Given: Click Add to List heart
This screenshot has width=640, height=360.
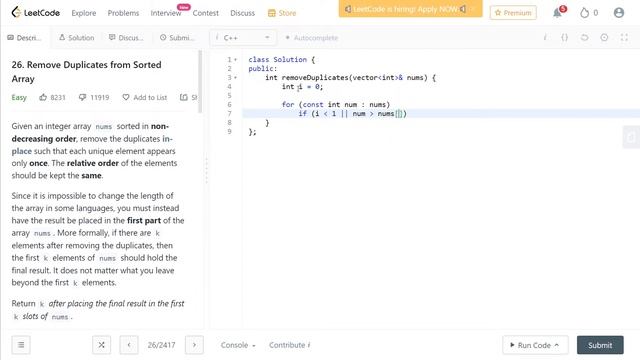Looking at the screenshot, I should tap(144, 97).
